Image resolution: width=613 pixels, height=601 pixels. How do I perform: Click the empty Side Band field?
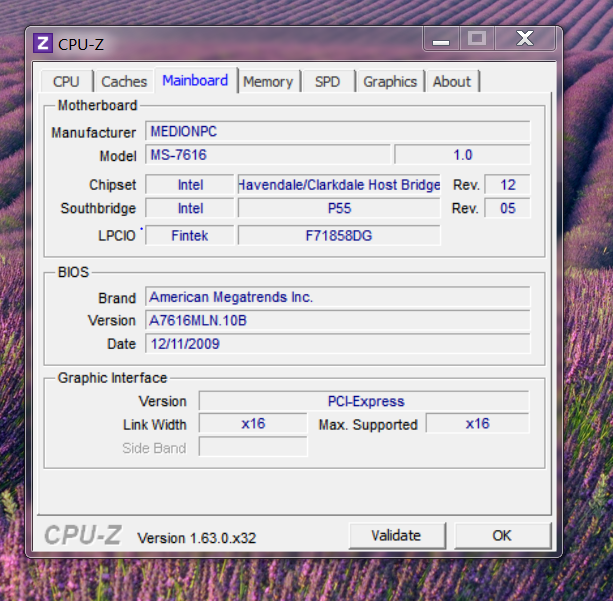pos(253,447)
